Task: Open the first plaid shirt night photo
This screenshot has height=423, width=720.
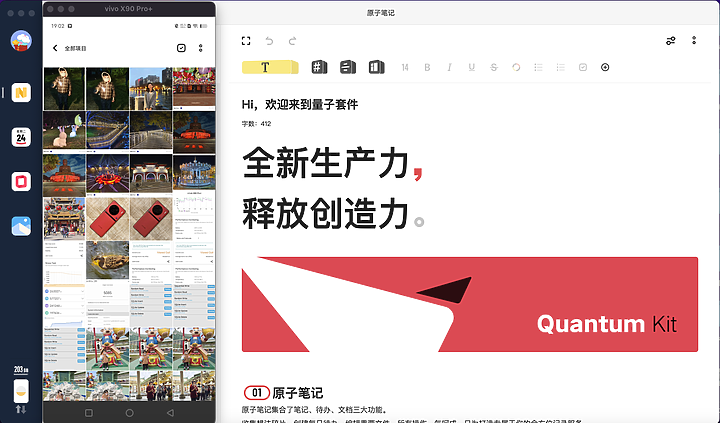Action: click(x=64, y=89)
